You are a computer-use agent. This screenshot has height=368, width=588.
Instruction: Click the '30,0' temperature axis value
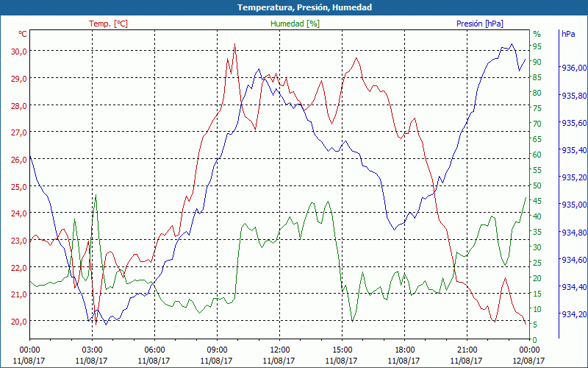click(x=19, y=52)
